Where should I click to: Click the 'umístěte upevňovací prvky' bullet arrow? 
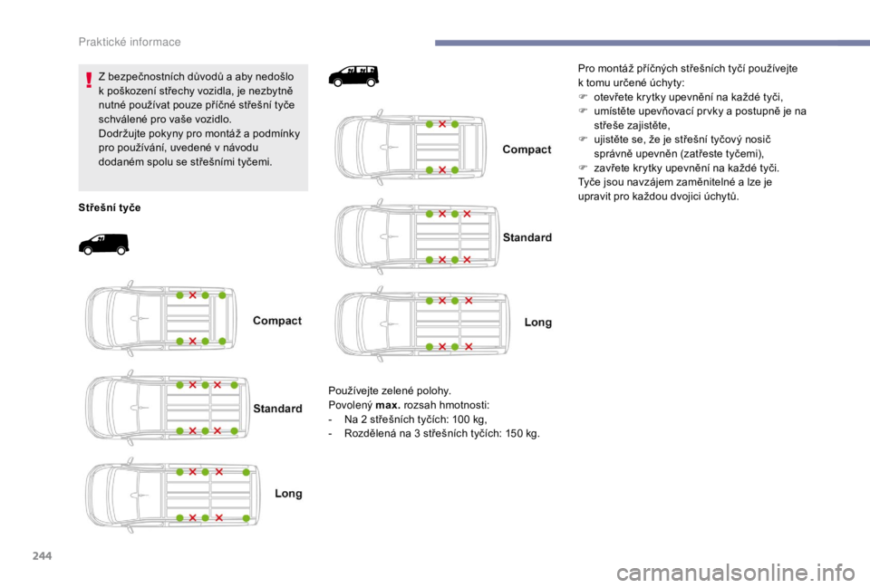pyautogui.click(x=583, y=111)
